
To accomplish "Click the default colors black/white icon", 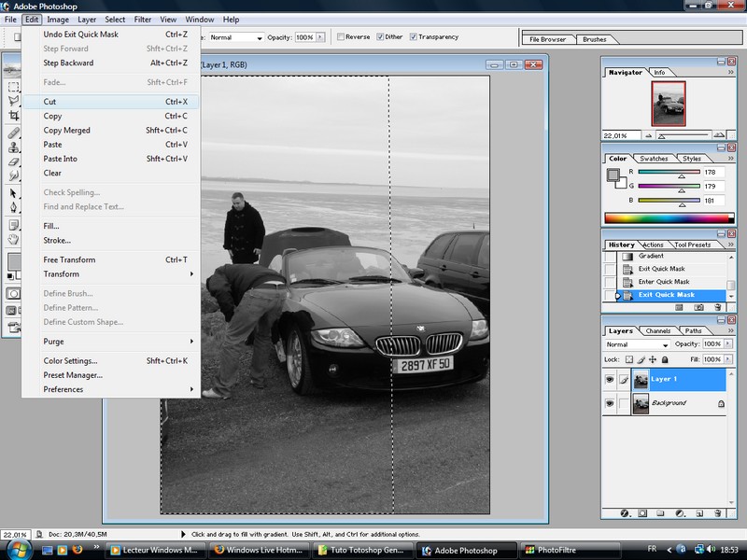I will point(10,276).
